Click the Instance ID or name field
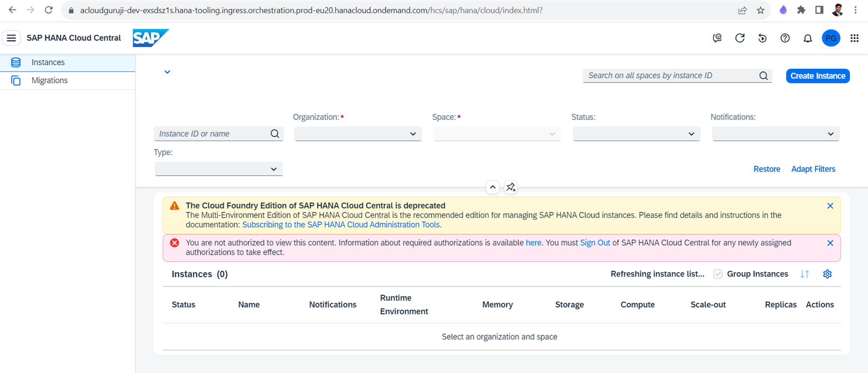The width and height of the screenshot is (868, 373). (213, 134)
